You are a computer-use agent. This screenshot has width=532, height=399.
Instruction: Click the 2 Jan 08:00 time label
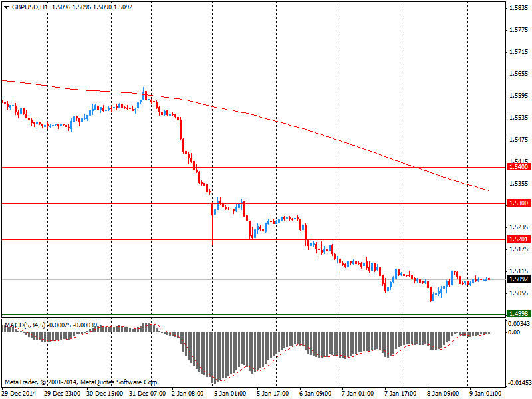coord(188,394)
